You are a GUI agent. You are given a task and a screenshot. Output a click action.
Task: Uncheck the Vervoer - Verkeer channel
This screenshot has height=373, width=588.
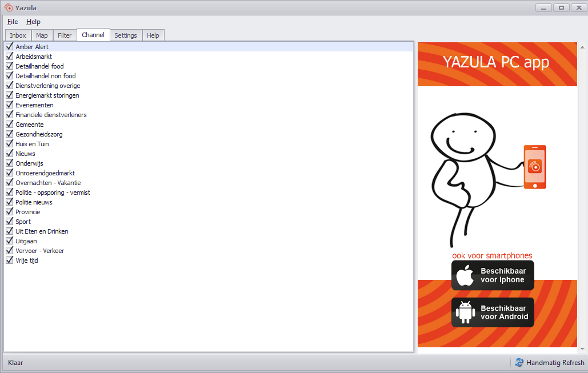[x=10, y=251]
